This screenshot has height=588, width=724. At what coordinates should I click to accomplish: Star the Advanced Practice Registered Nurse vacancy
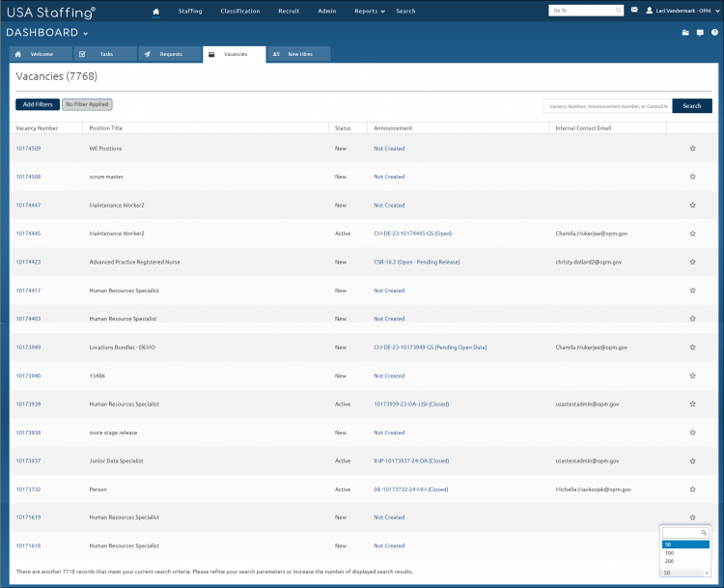(x=692, y=262)
